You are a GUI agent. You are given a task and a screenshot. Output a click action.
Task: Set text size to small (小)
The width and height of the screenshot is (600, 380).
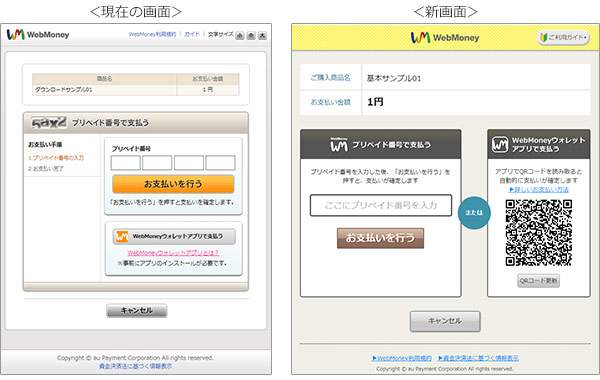(x=240, y=36)
